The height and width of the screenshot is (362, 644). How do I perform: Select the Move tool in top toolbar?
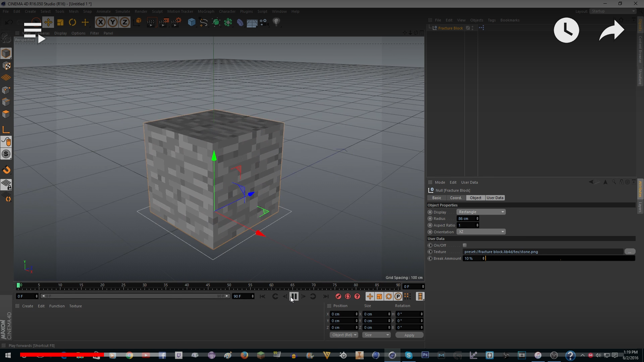[48, 22]
